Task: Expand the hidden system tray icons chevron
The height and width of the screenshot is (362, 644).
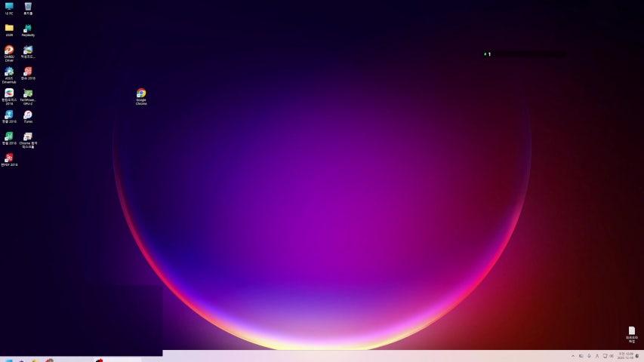Action: (x=573, y=356)
